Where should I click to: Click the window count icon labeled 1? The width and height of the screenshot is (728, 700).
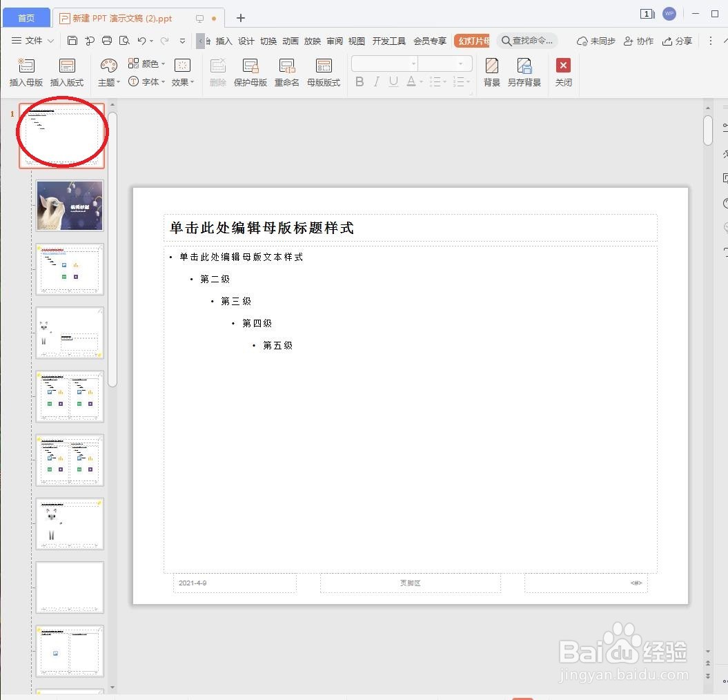point(647,14)
